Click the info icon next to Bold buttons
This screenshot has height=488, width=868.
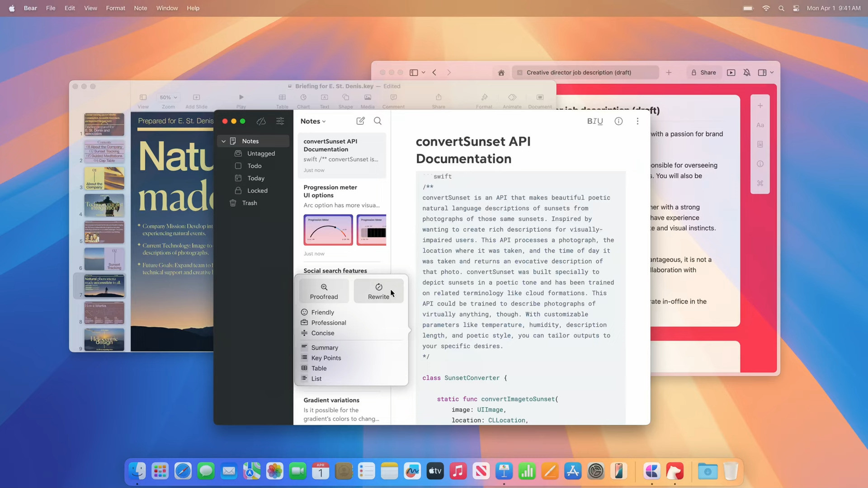(619, 121)
